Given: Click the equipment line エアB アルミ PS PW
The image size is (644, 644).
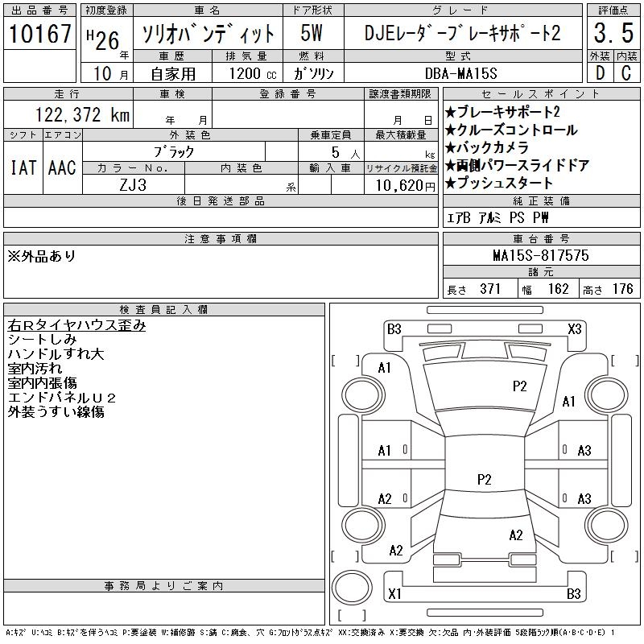Looking at the screenshot, I should pyautogui.click(x=497, y=217).
